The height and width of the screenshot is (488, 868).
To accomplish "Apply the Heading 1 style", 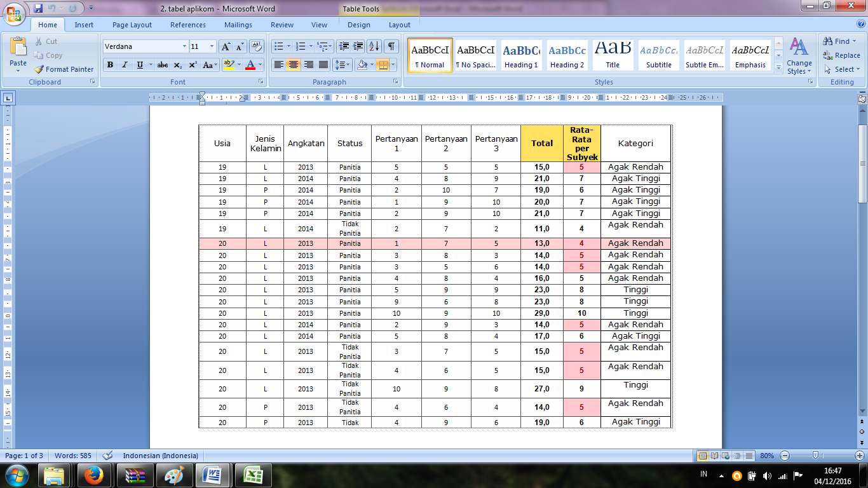I will point(520,55).
